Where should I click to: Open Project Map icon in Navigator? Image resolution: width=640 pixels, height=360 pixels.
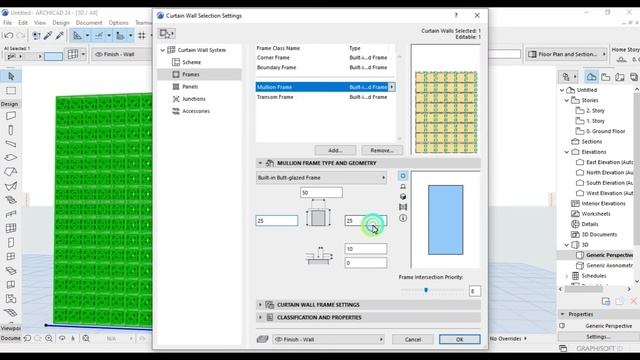click(591, 77)
